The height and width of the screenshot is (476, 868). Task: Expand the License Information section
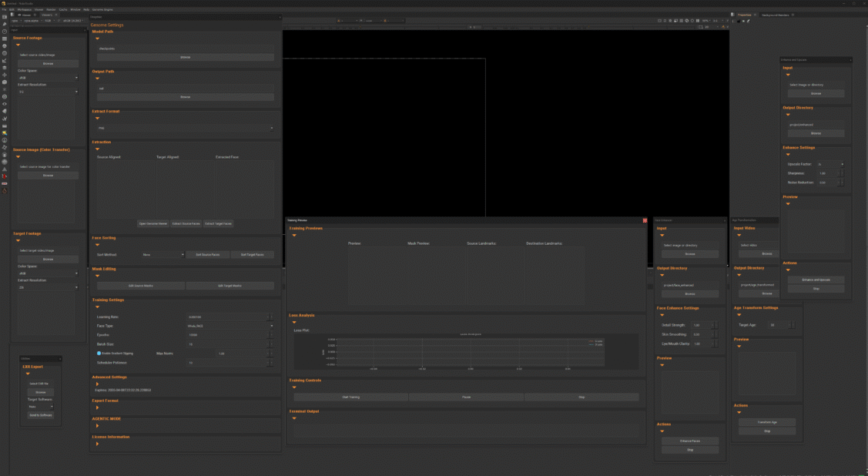97,443
